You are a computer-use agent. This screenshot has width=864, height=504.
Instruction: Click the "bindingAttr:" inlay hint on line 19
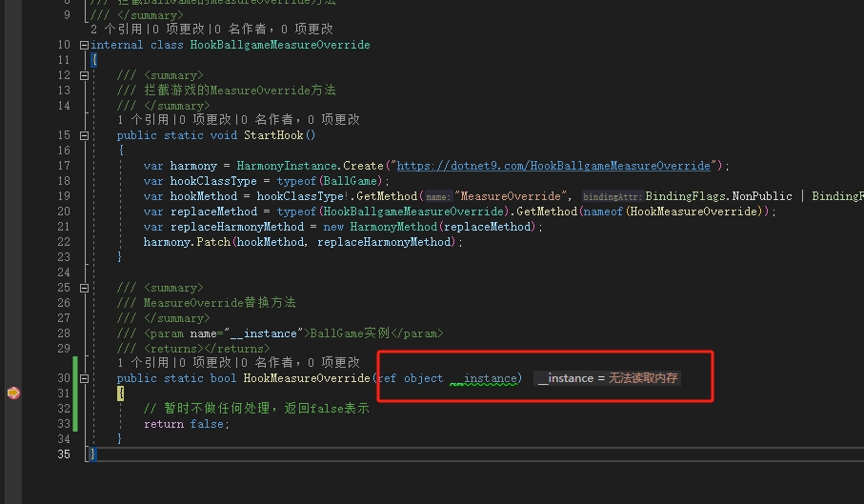click(613, 196)
